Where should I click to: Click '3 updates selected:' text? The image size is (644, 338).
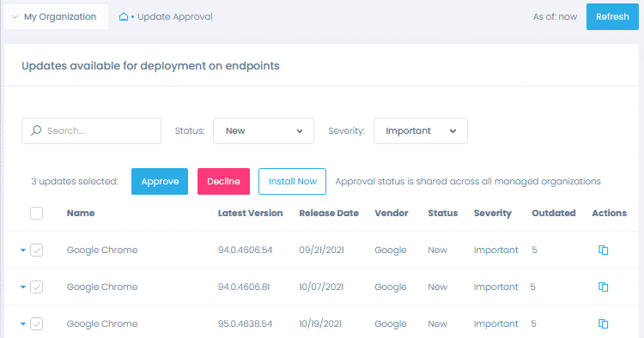point(75,181)
